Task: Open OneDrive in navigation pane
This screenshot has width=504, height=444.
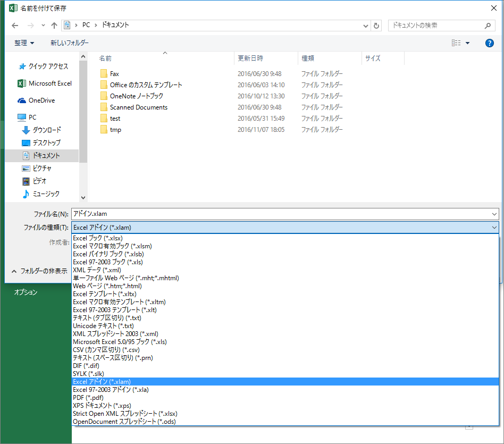Action: (x=36, y=100)
